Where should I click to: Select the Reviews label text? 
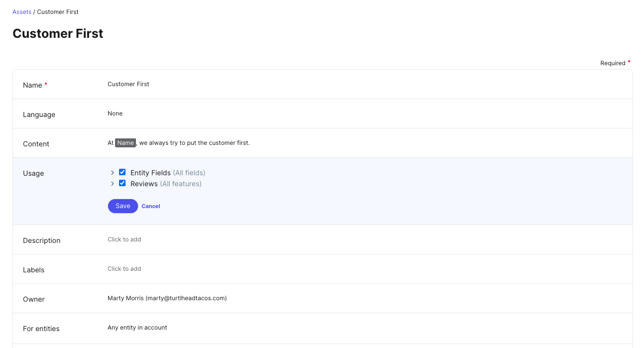pos(144,184)
